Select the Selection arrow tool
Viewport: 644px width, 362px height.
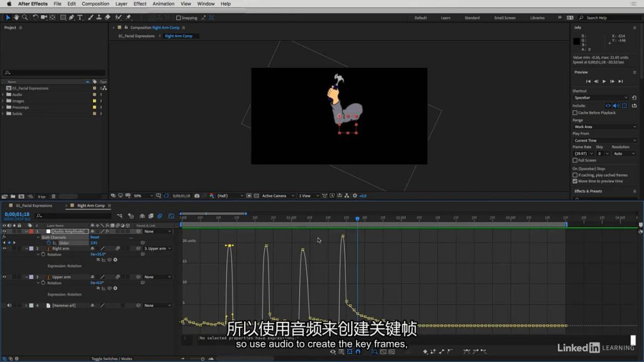tap(8, 18)
